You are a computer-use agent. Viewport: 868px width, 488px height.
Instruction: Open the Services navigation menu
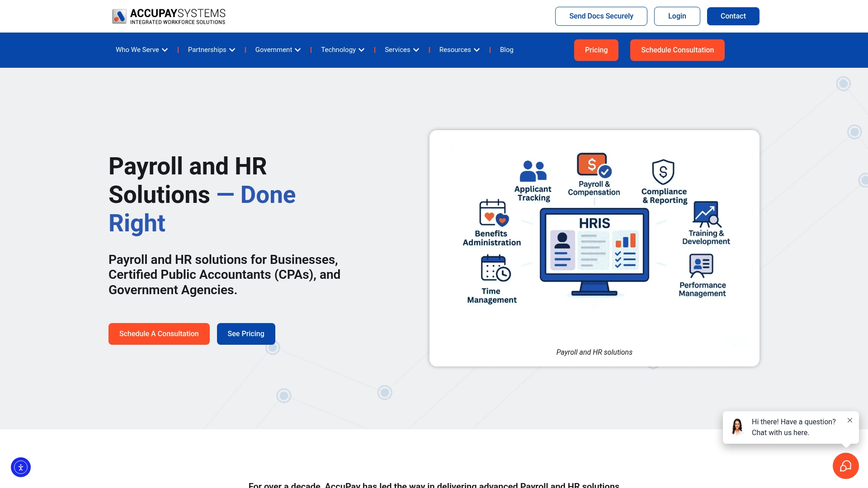(x=401, y=50)
